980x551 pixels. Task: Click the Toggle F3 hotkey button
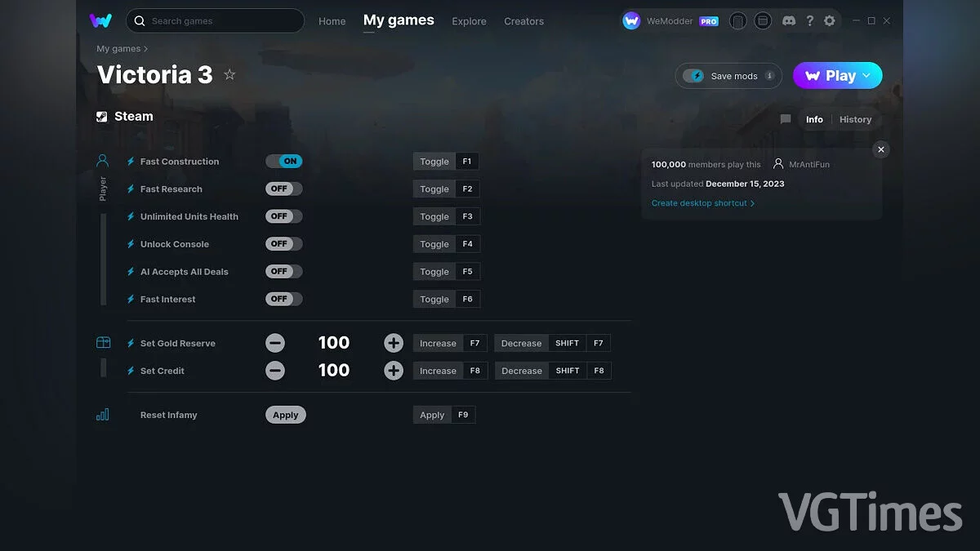[446, 216]
